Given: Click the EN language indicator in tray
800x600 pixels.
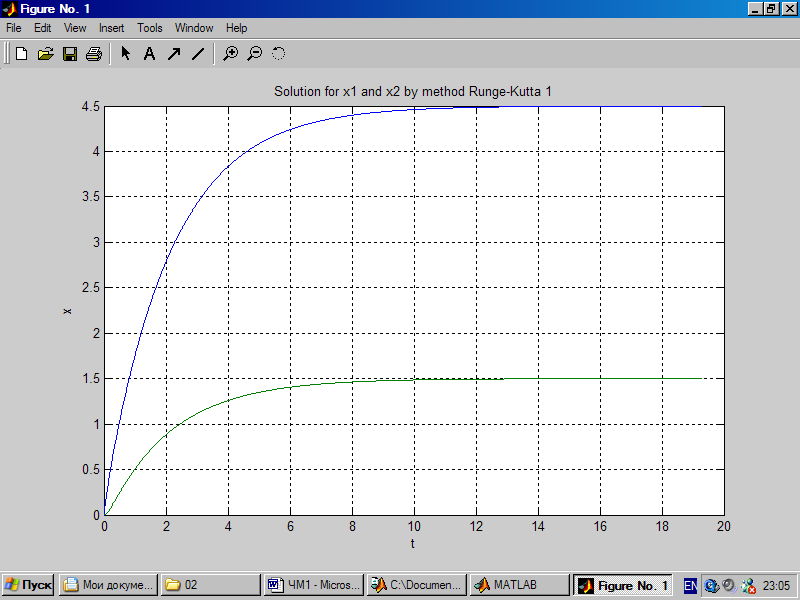Looking at the screenshot, I should point(690,585).
